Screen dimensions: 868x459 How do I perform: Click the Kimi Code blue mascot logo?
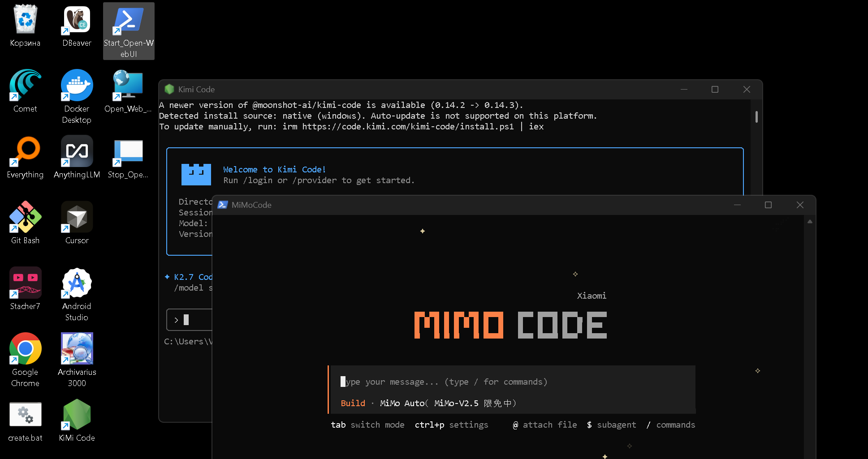[196, 175]
